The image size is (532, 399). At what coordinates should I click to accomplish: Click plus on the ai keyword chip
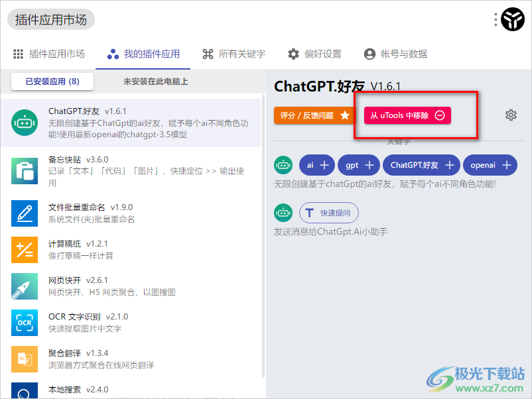point(324,165)
